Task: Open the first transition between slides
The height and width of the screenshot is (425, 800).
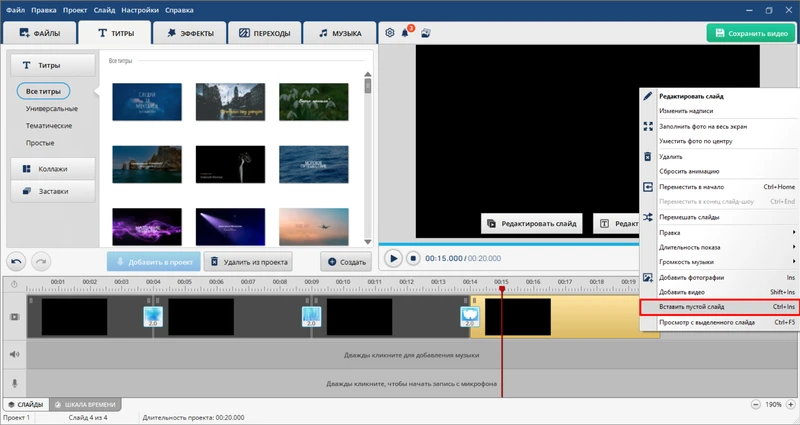Action: pyautogui.click(x=153, y=316)
